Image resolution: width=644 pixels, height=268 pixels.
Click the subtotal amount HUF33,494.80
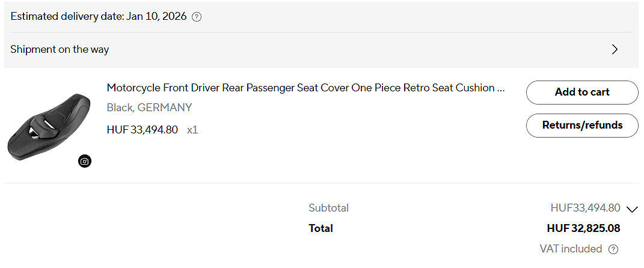585,208
